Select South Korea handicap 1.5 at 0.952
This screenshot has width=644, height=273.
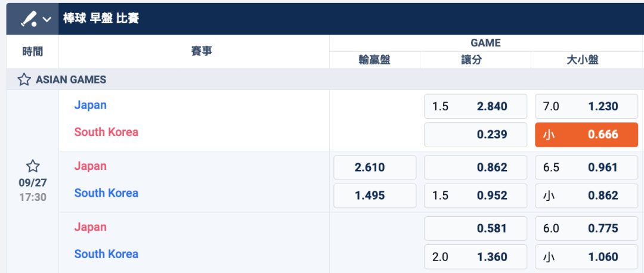(476, 196)
